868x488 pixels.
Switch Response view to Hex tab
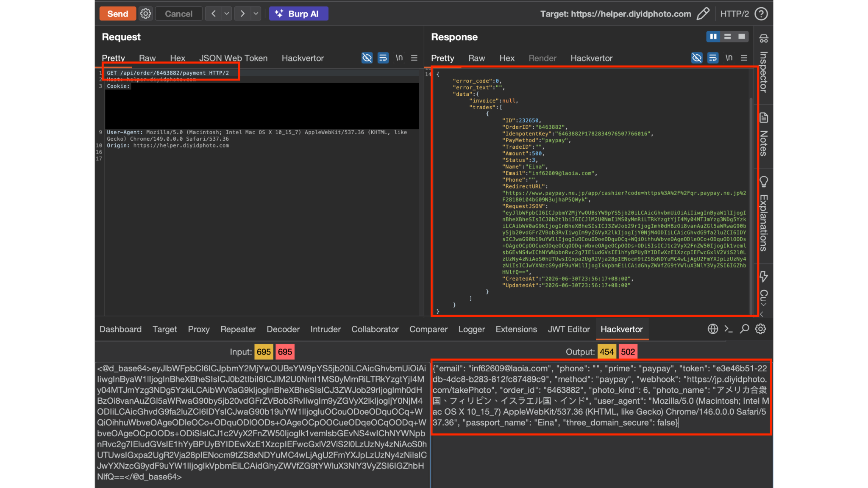coord(507,58)
